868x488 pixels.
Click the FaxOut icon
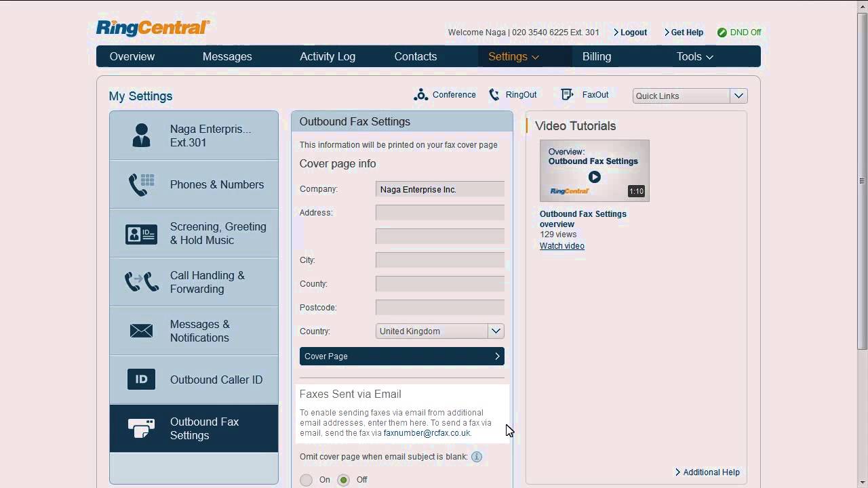[x=568, y=95]
